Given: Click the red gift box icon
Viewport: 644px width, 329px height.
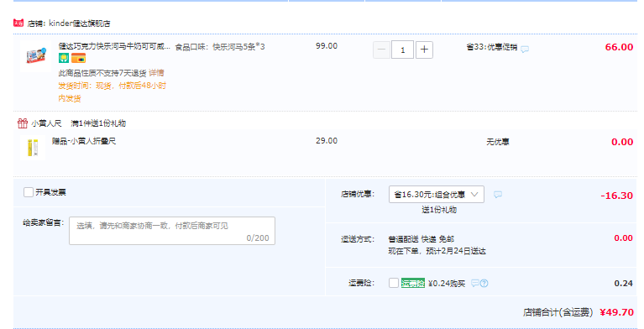Looking at the screenshot, I should coord(22,123).
